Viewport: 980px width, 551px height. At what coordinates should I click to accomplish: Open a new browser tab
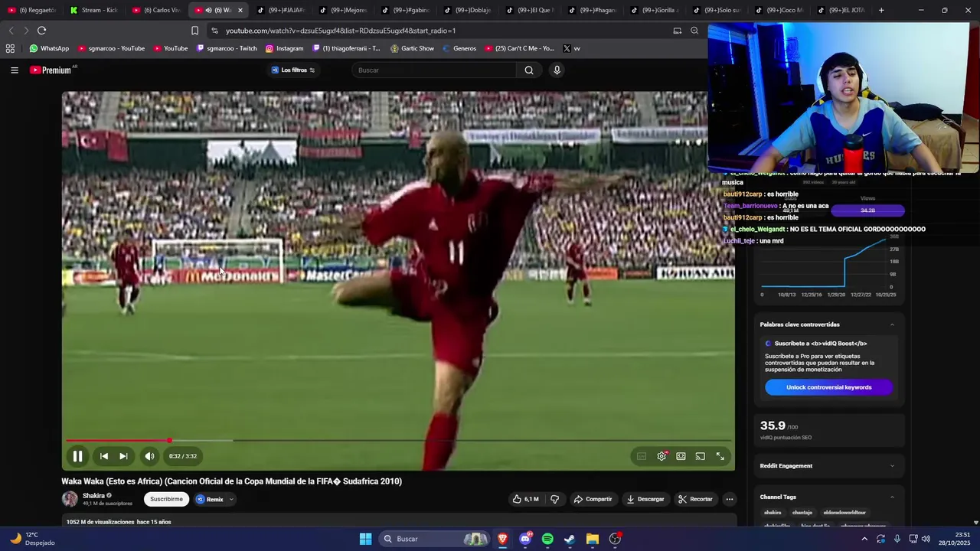[x=881, y=10]
